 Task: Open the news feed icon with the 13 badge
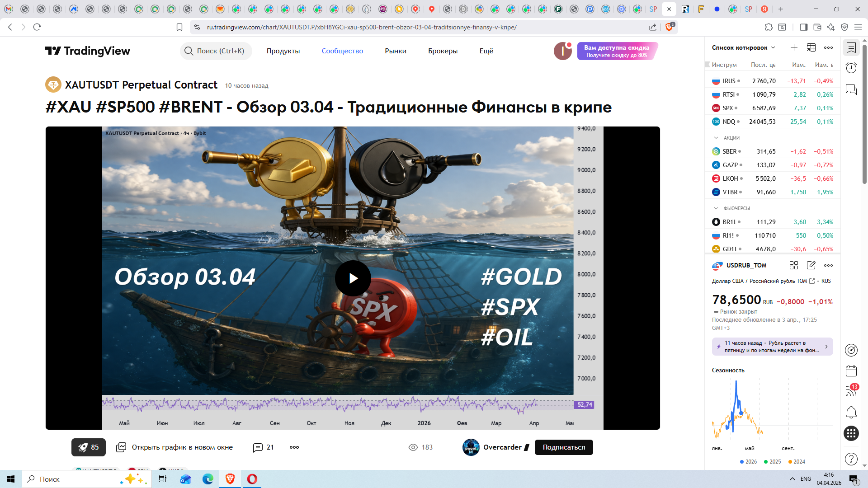851,391
